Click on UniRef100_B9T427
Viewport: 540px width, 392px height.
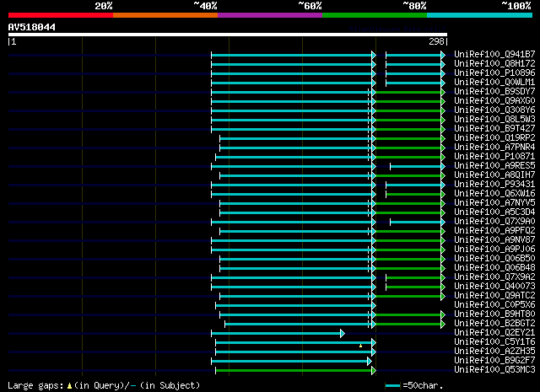[494, 129]
